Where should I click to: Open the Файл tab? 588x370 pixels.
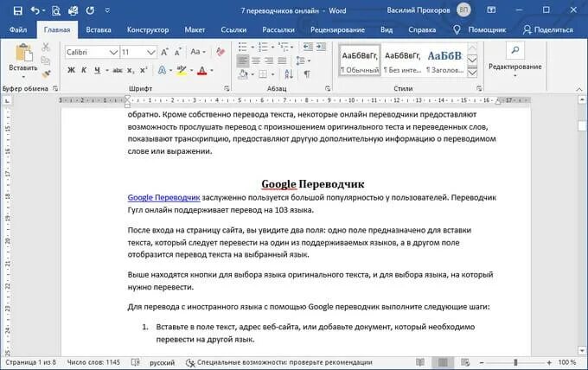click(x=18, y=29)
